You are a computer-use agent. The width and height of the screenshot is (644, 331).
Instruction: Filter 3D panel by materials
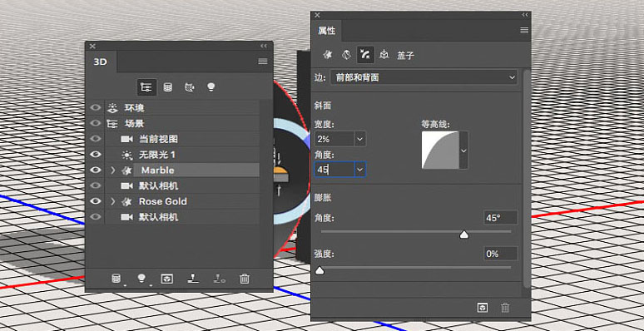(190, 87)
